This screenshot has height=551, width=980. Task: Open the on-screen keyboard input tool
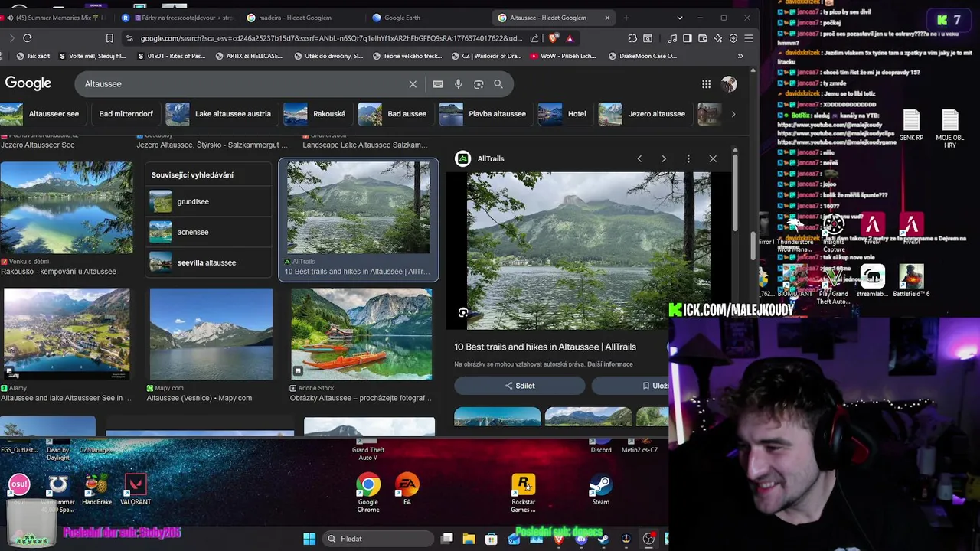coord(438,84)
